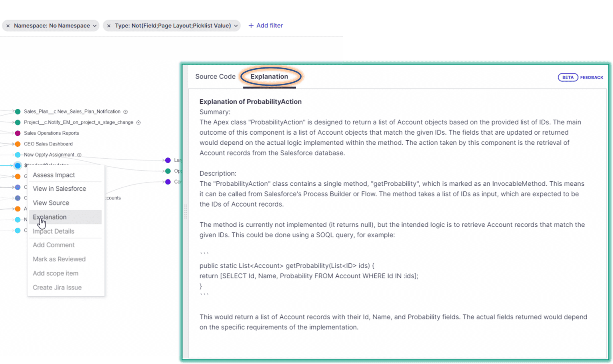Click the Project__c.Notify_EM_on_project_s_stage_change label

coord(79,122)
